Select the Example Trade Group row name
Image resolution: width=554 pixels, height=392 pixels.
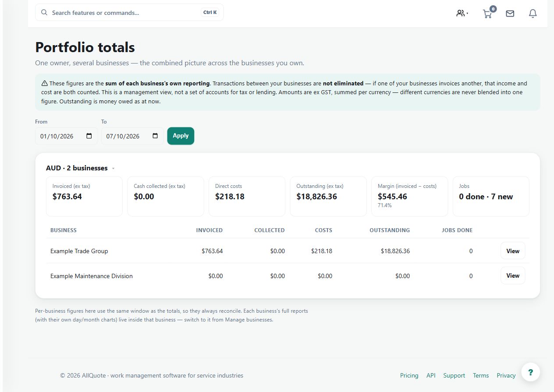click(79, 251)
